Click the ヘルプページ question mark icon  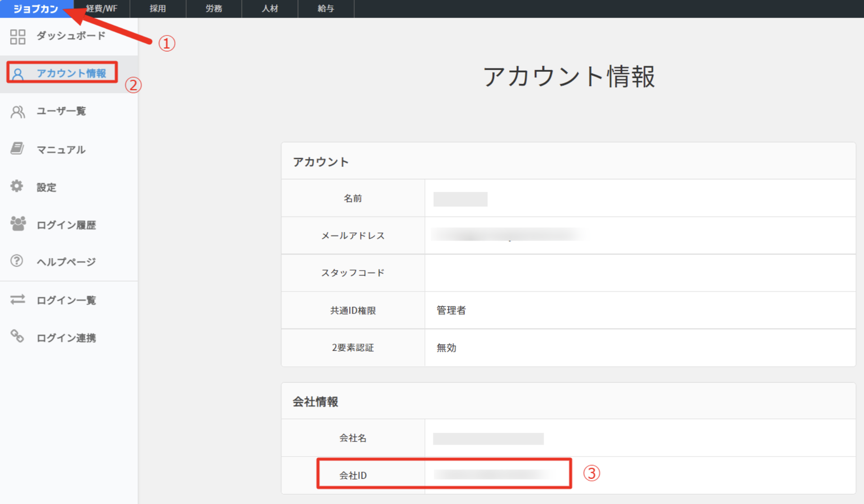[17, 261]
